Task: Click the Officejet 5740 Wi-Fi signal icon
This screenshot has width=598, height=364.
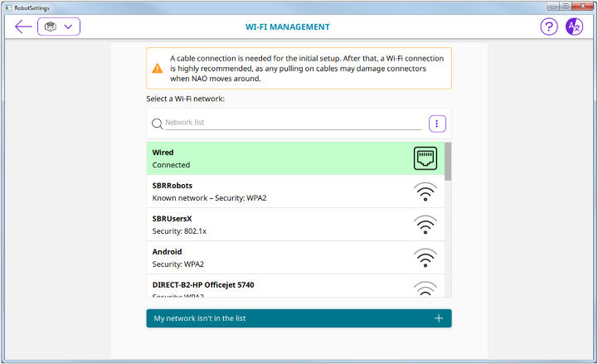Action: tap(425, 289)
